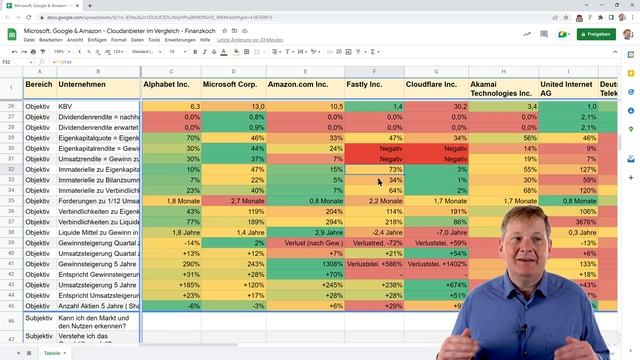The width and height of the screenshot is (640, 360).
Task: Open the fill color paint bucket
Action: click(236, 52)
